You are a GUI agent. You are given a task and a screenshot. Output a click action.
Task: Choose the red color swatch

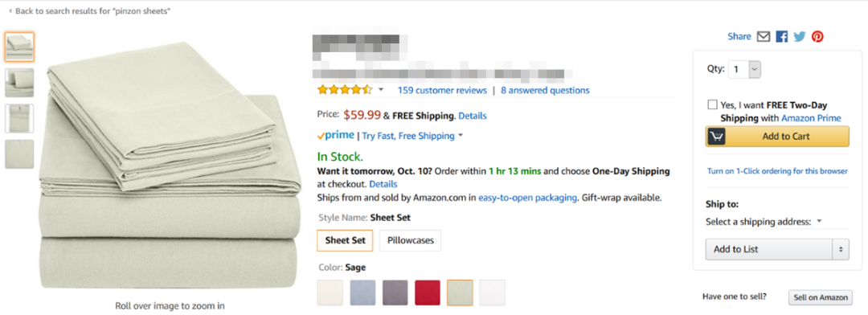(x=428, y=292)
